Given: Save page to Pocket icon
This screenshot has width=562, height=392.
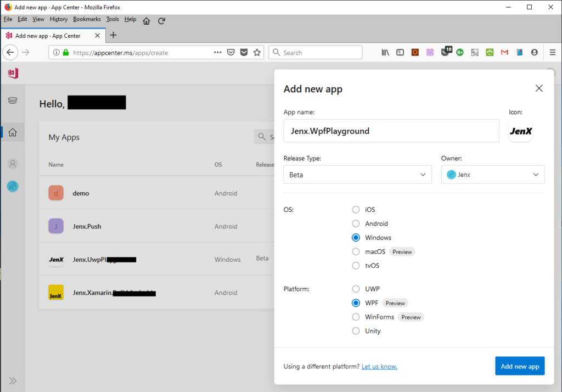Looking at the screenshot, I should tap(231, 52).
